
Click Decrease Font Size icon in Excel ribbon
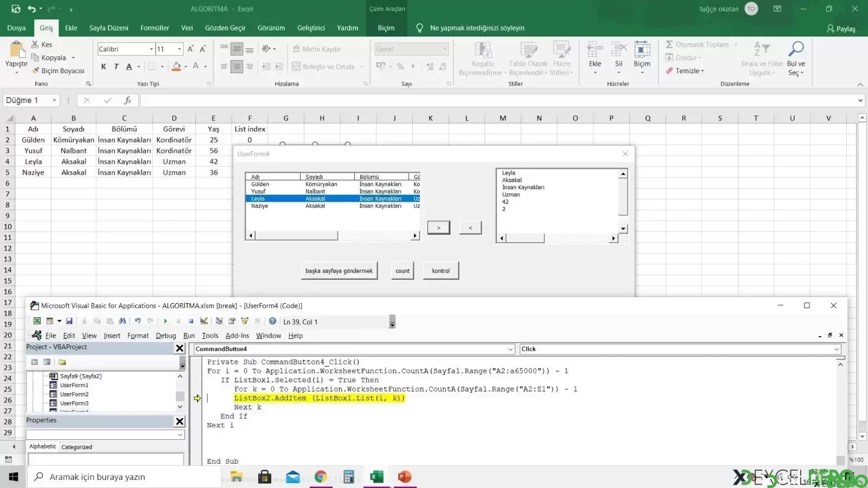click(x=202, y=49)
